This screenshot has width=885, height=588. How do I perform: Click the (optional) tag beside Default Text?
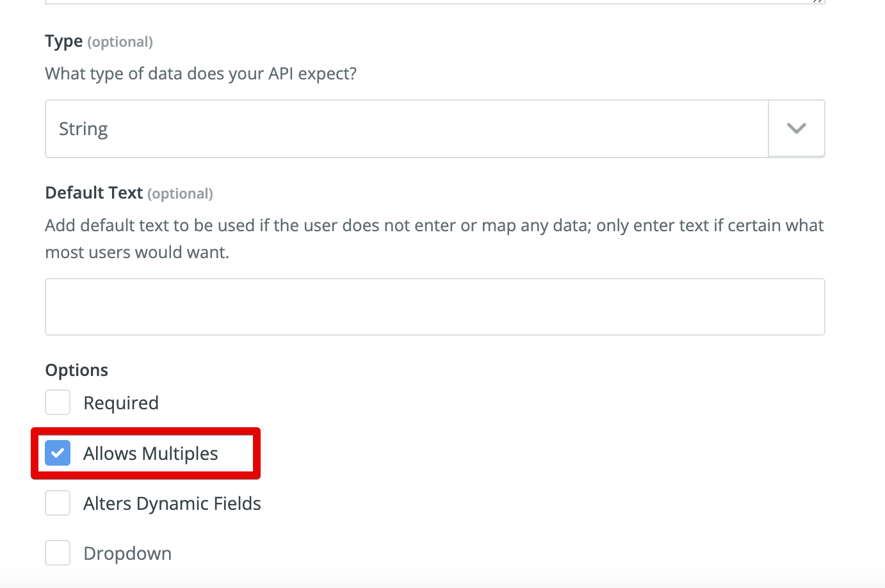[180, 194]
